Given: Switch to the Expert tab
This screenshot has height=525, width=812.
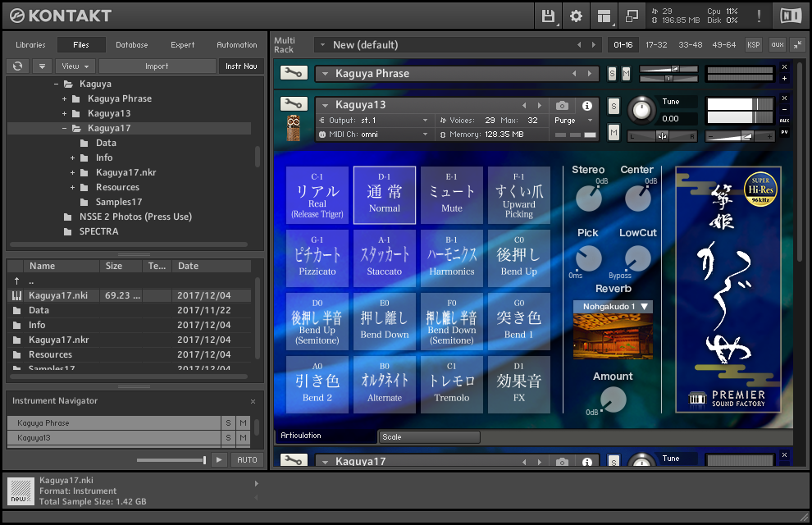Looking at the screenshot, I should 183,45.
